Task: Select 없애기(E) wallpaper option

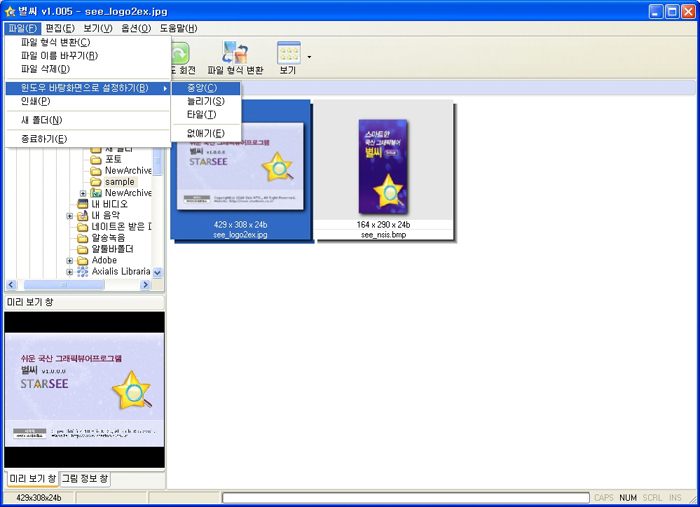Action: (206, 133)
